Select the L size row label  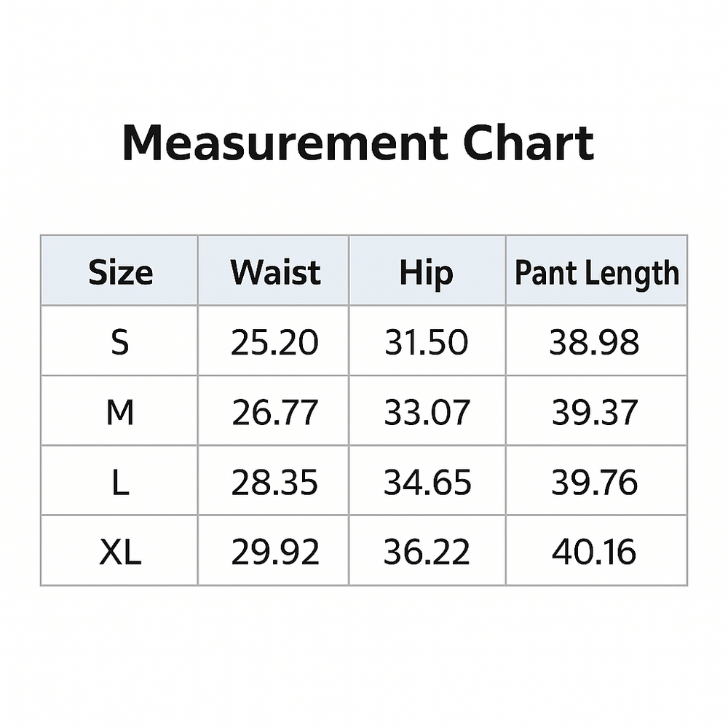click(x=120, y=483)
